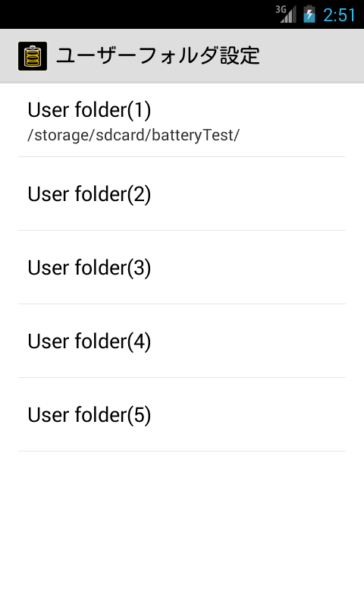The width and height of the screenshot is (364, 607).
Task: Tap divider line between User folder(3) and (4)
Action: 182,304
